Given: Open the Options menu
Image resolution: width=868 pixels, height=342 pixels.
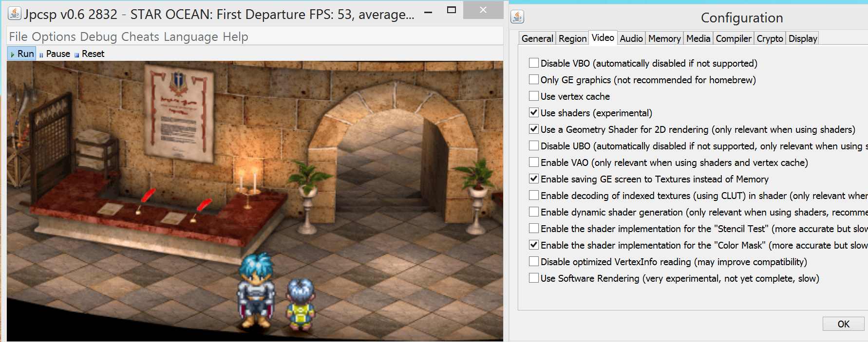Looking at the screenshot, I should 54,37.
